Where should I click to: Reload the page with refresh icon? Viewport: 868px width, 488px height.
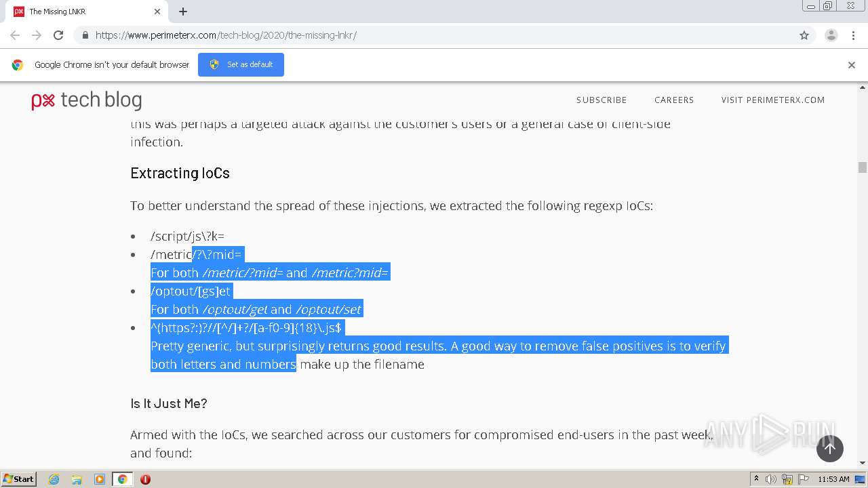pyautogui.click(x=58, y=35)
